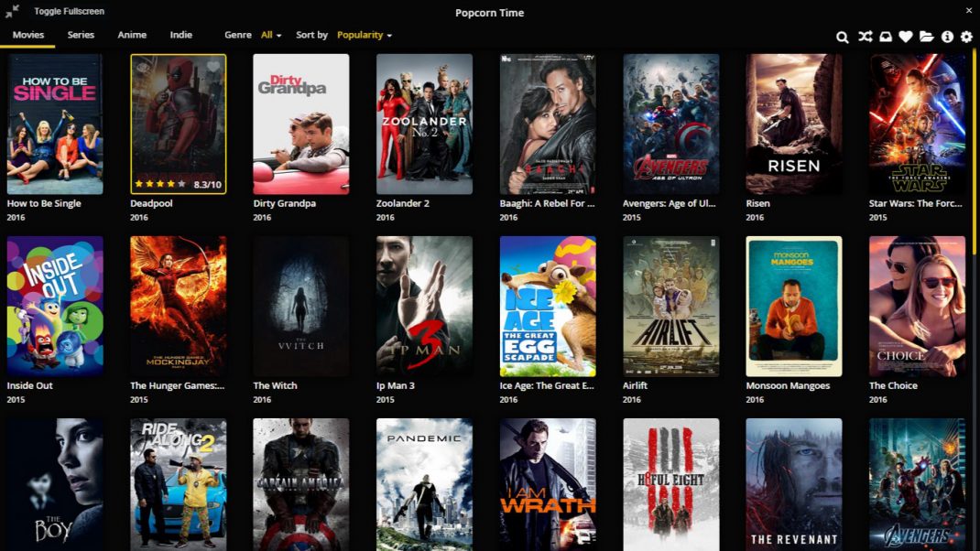Open the Risen poster
This screenshot has width=980, height=551.
794,124
